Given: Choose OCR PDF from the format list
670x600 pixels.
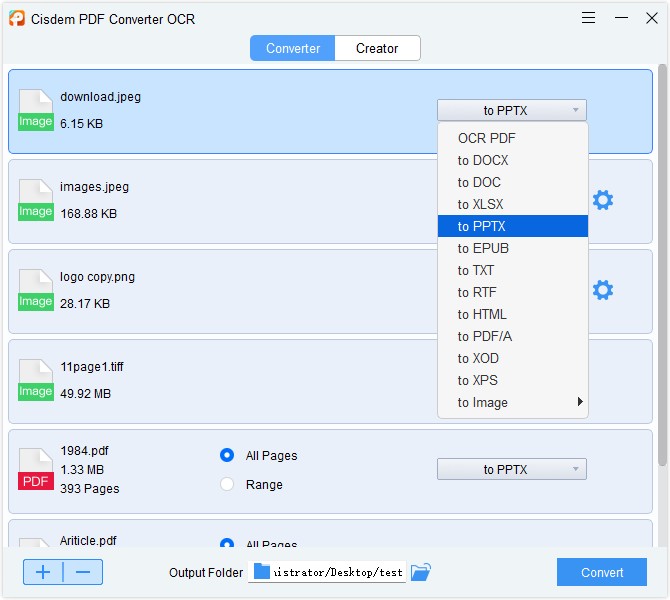Looking at the screenshot, I should point(513,138).
